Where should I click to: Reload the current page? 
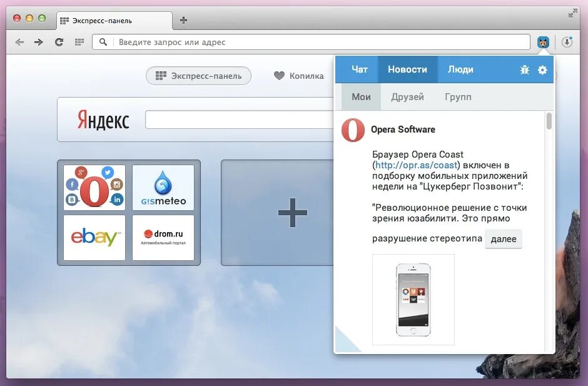pos(59,42)
